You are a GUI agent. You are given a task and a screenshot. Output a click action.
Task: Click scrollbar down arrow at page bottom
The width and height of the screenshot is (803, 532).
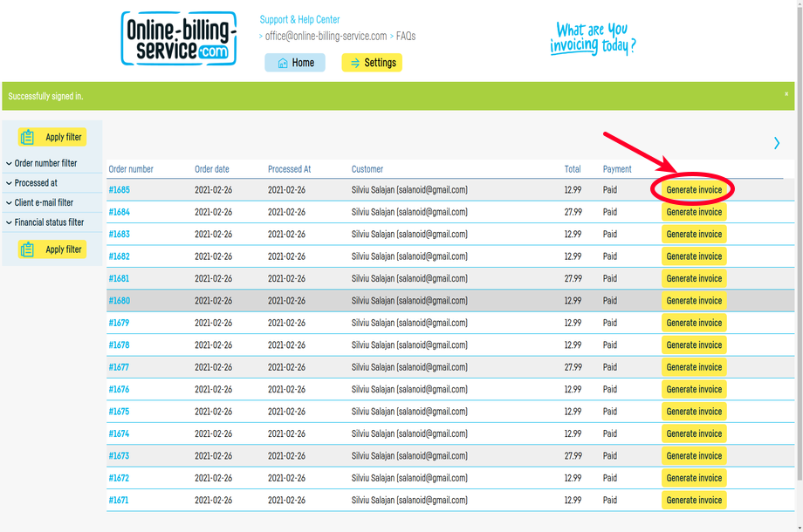(x=800, y=528)
